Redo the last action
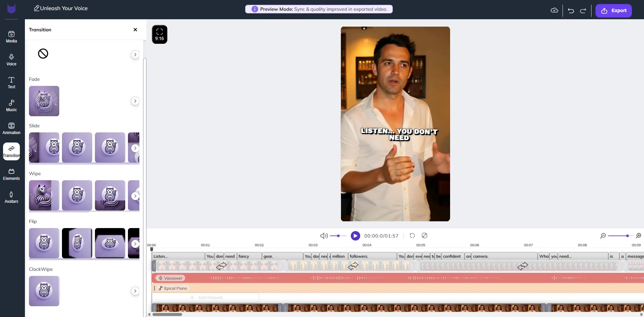This screenshot has width=644, height=317. click(583, 11)
